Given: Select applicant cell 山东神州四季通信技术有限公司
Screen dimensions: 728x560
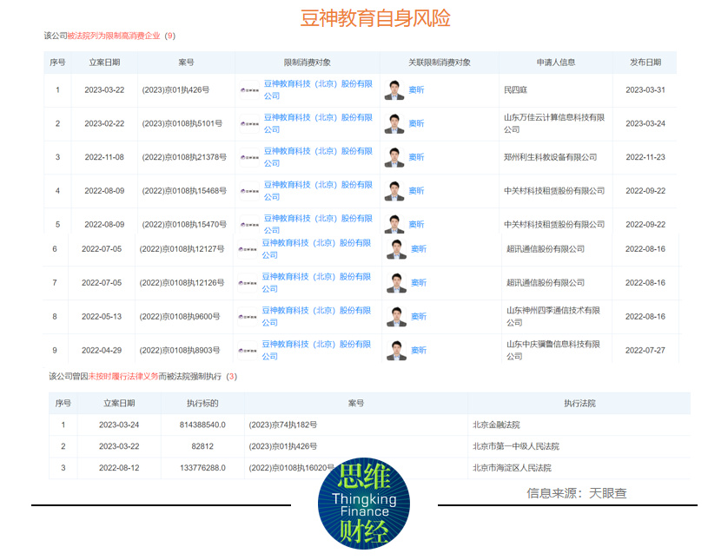Looking at the screenshot, I should click(x=553, y=316).
